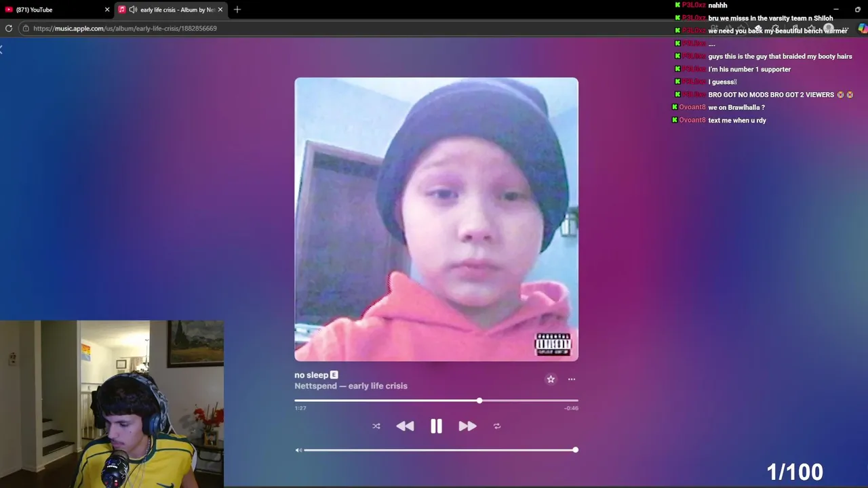Close the full-screen player
868x488 pixels.
tap(1, 50)
